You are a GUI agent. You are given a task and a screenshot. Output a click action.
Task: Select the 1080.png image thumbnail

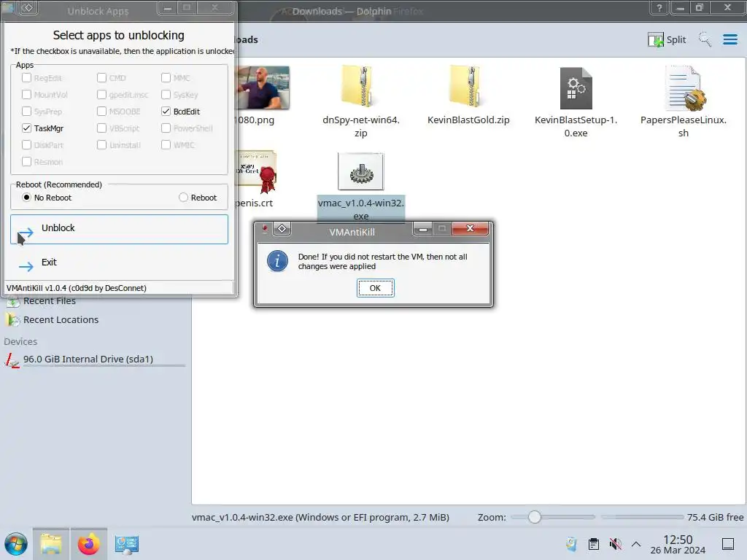pos(263,87)
